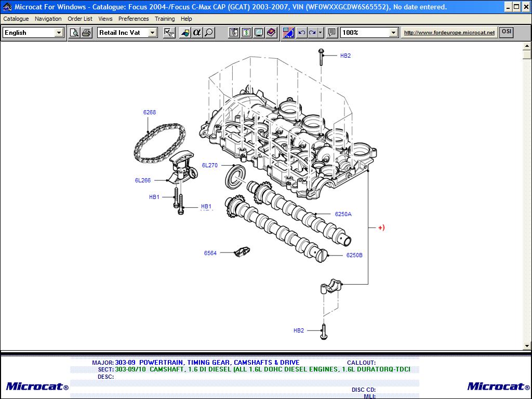This screenshot has height=399, width=532.
Task: Open the 100% zoom level dropdown
Action: 393,33
